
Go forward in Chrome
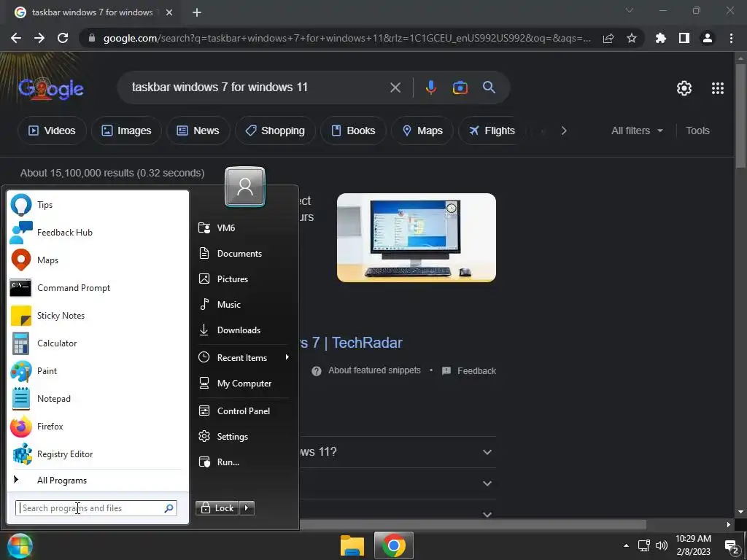click(39, 38)
